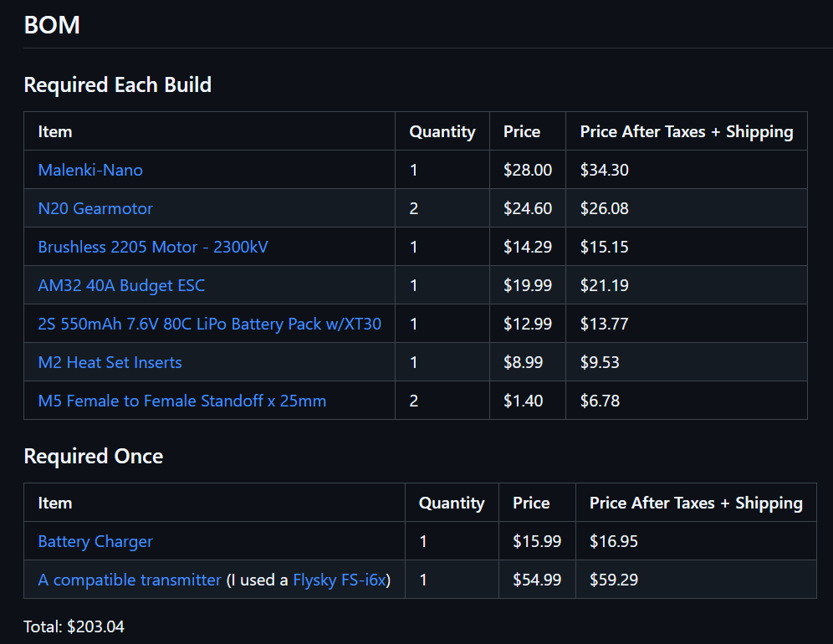Click the Total: $203.04 text
This screenshot has width=833, height=644.
point(74,626)
